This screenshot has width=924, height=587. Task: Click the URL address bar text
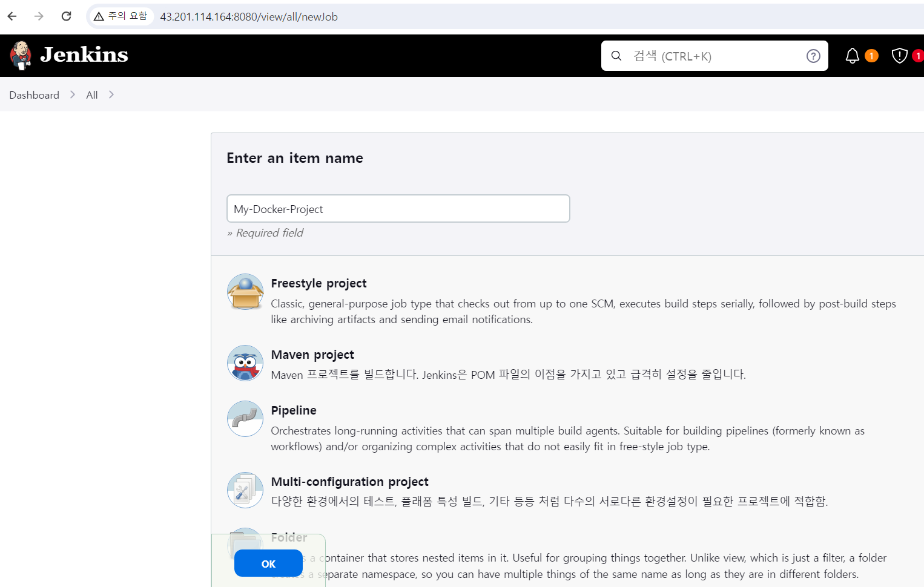point(249,17)
